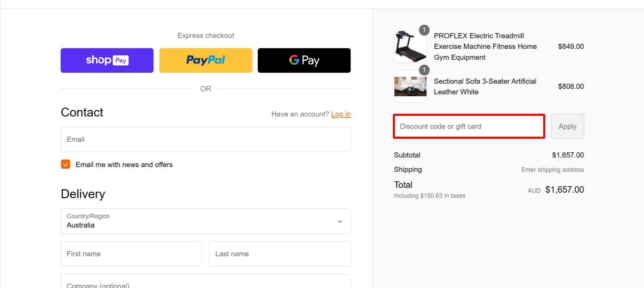Click the quantity badge on the treadmill item
This screenshot has width=644, height=288.
coord(424,30)
